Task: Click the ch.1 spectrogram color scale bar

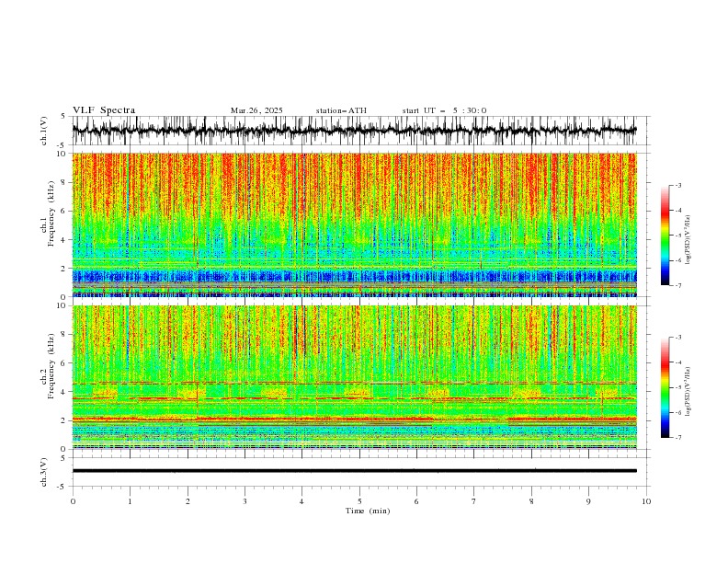Action: (665, 236)
